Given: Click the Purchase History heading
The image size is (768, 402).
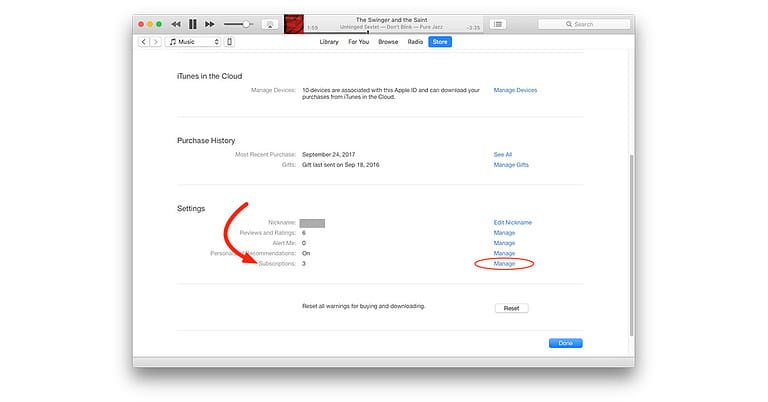Looking at the screenshot, I should 206,141.
